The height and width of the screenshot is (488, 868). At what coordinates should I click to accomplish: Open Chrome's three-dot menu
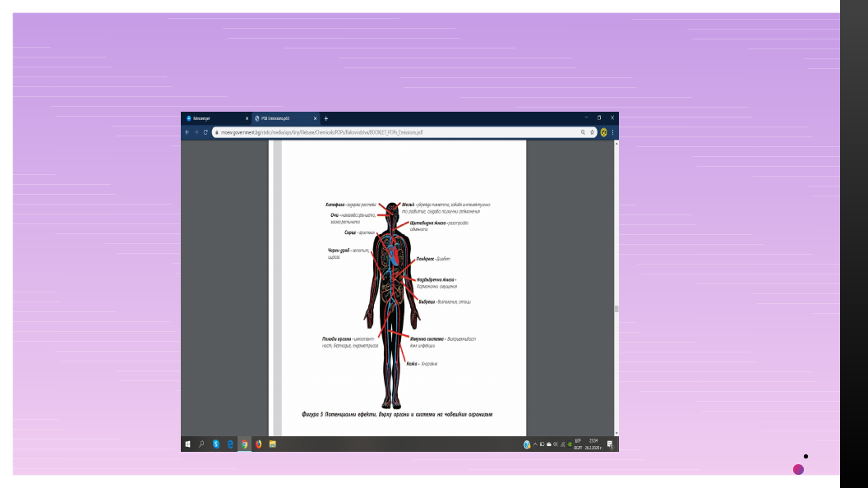(x=613, y=132)
